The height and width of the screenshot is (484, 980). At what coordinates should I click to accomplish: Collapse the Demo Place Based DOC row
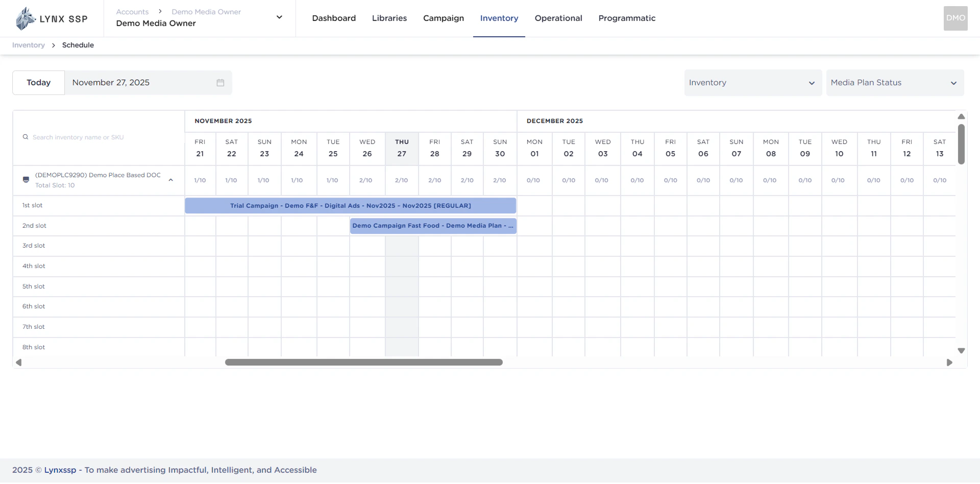(171, 180)
